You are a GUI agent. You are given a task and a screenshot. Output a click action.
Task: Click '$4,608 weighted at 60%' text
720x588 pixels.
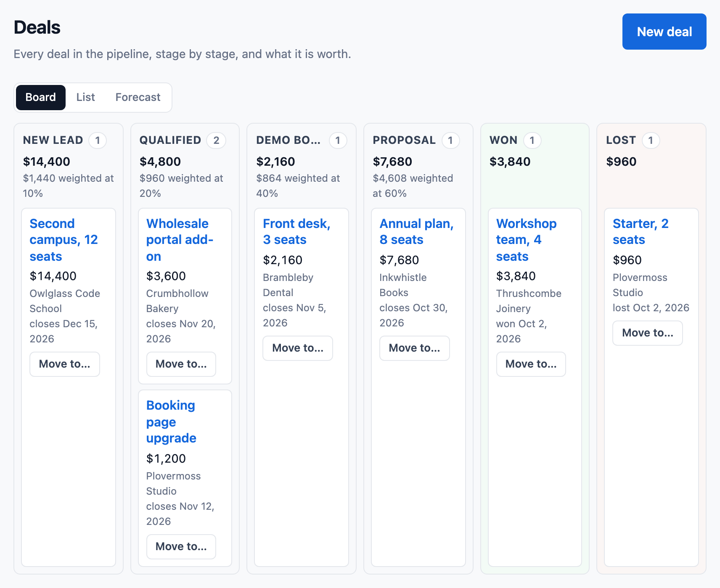tap(413, 186)
